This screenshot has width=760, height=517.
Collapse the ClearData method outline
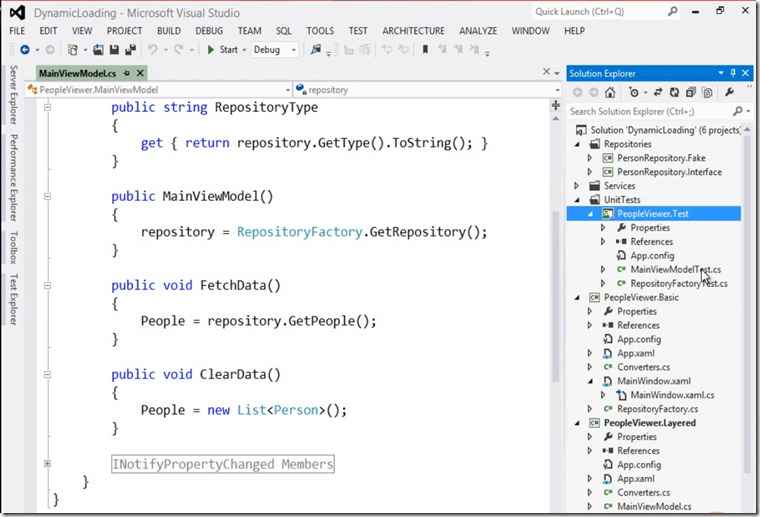click(x=48, y=375)
